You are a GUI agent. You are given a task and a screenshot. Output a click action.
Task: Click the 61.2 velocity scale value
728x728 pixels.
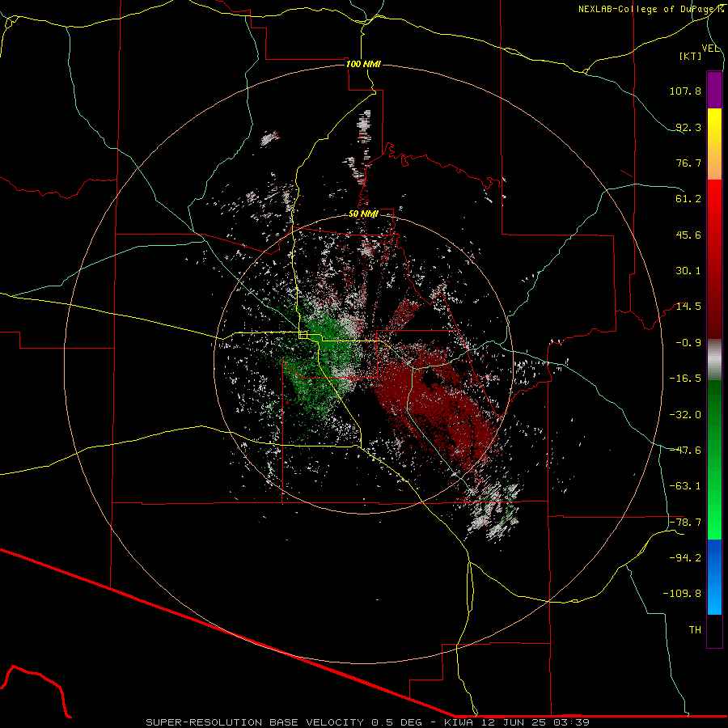pyautogui.click(x=688, y=199)
